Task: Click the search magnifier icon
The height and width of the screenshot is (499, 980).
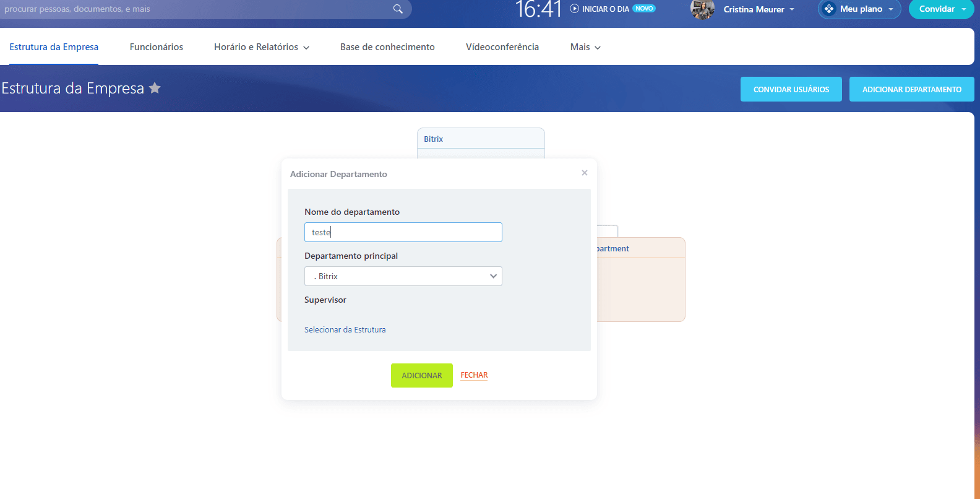Action: (x=398, y=9)
